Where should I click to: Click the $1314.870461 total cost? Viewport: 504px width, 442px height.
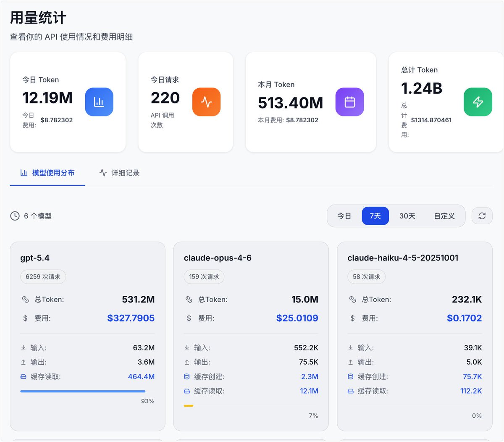tap(431, 120)
